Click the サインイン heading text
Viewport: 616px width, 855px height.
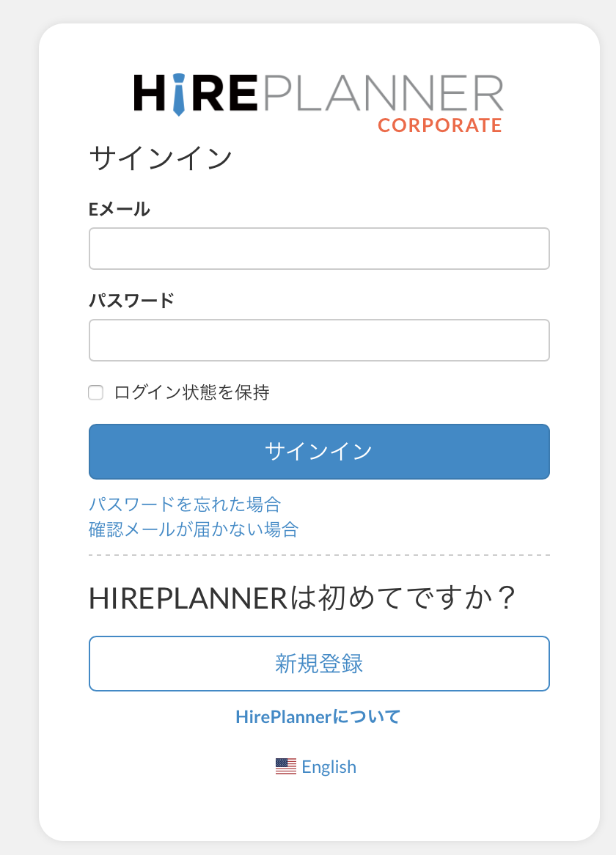[161, 158]
